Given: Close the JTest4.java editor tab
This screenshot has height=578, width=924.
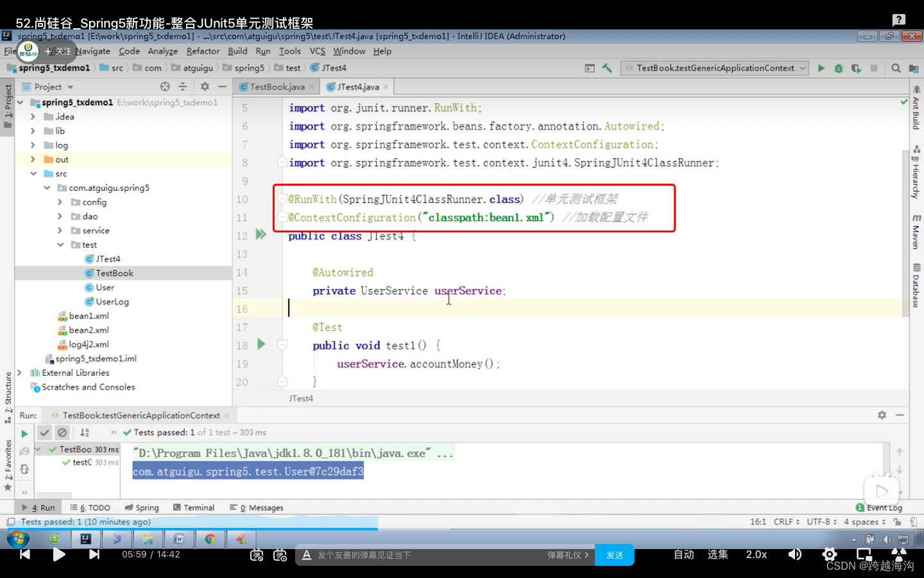Looking at the screenshot, I should pos(386,87).
